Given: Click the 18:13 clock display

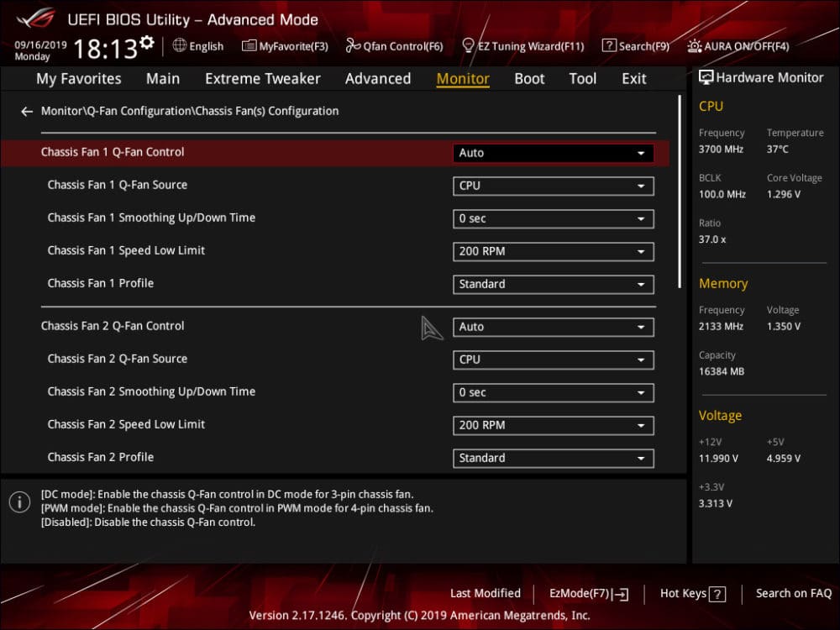Looking at the screenshot, I should (106, 49).
